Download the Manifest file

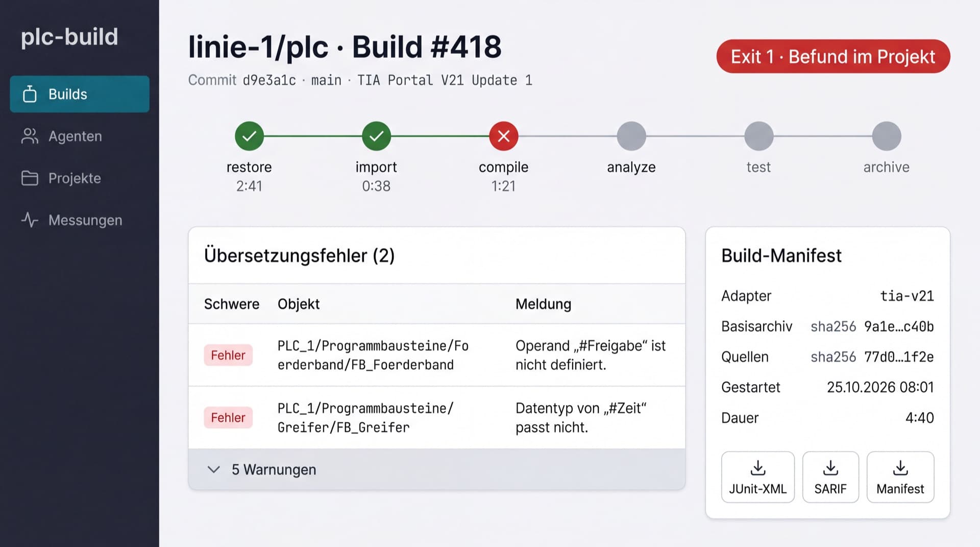coord(900,477)
